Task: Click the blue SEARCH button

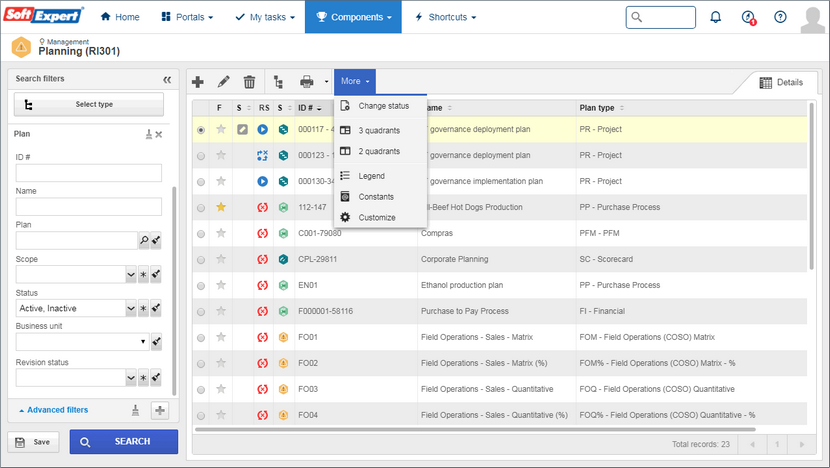Action: (x=124, y=442)
